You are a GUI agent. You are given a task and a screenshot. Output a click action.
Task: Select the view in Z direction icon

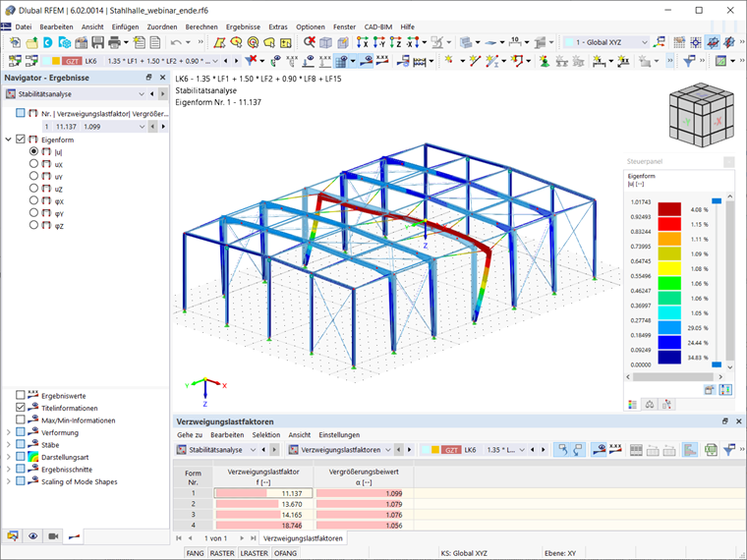pos(395,42)
